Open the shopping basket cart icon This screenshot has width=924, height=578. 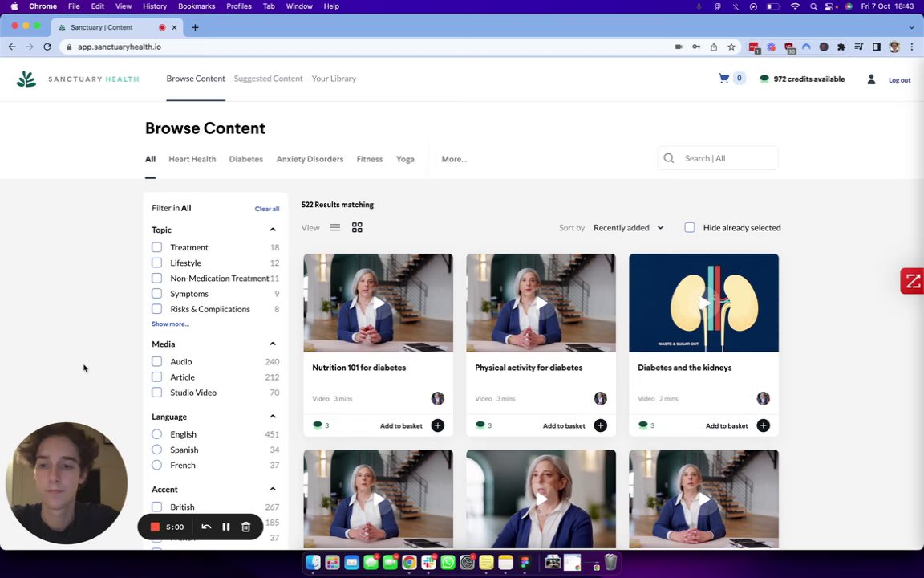tap(723, 79)
